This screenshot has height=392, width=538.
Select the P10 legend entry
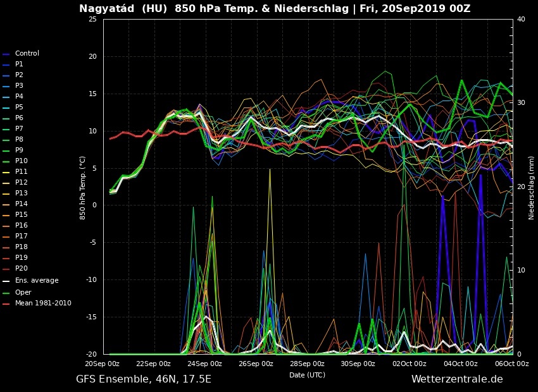click(x=21, y=161)
